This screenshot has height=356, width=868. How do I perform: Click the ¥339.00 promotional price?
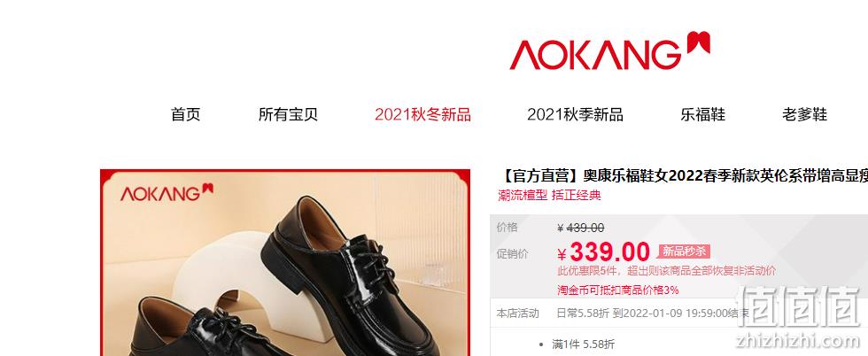(x=603, y=252)
